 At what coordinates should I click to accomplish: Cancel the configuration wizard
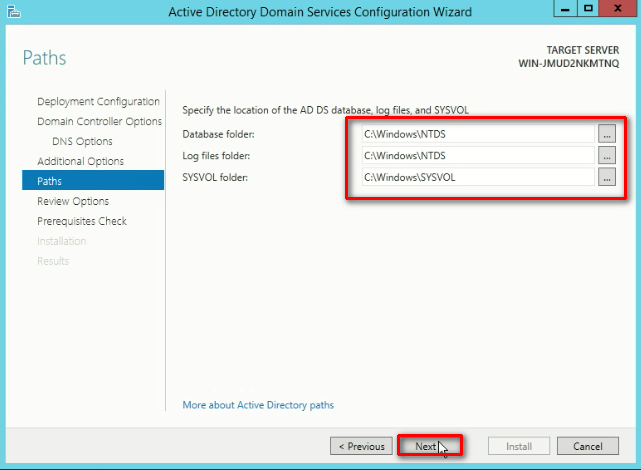(588, 446)
